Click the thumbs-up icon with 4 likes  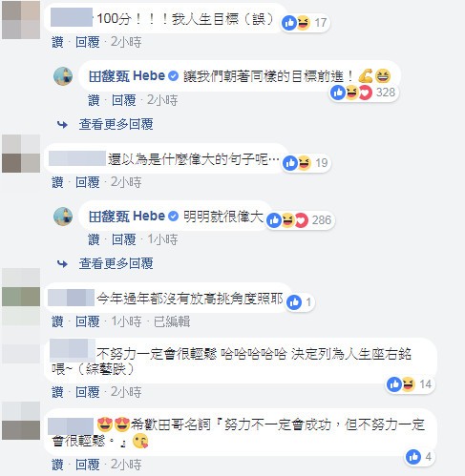[413, 457]
